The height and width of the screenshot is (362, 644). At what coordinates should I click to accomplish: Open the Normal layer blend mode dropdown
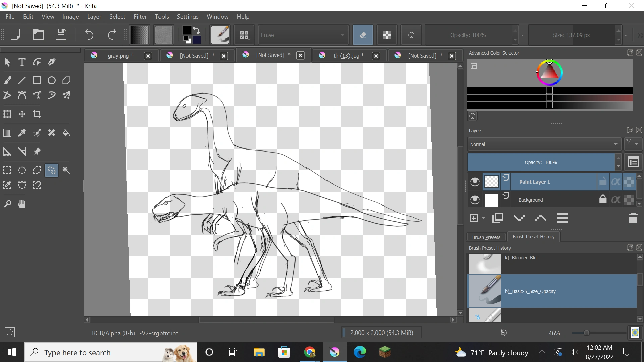coord(544,144)
